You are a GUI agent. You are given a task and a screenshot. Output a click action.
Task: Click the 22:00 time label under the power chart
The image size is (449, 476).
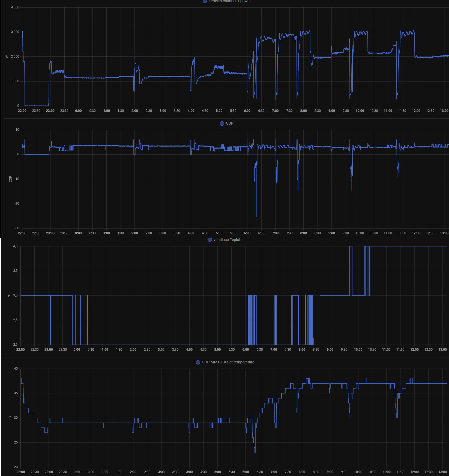point(22,111)
